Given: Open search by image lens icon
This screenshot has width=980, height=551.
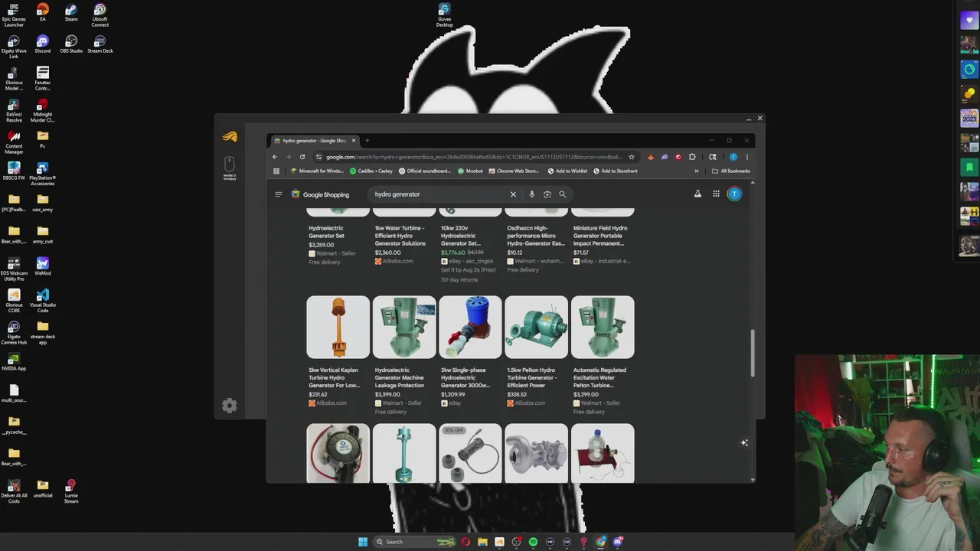Looking at the screenshot, I should (x=547, y=194).
